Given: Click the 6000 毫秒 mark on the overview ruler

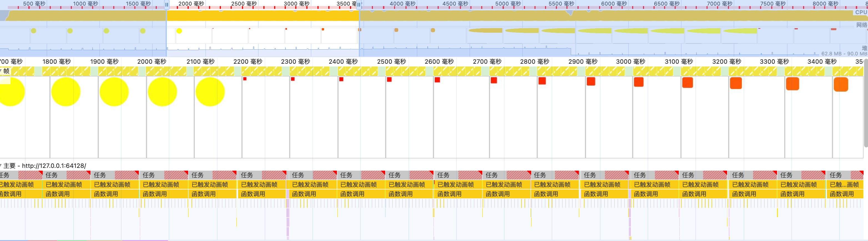Looking at the screenshot, I should (x=614, y=4).
